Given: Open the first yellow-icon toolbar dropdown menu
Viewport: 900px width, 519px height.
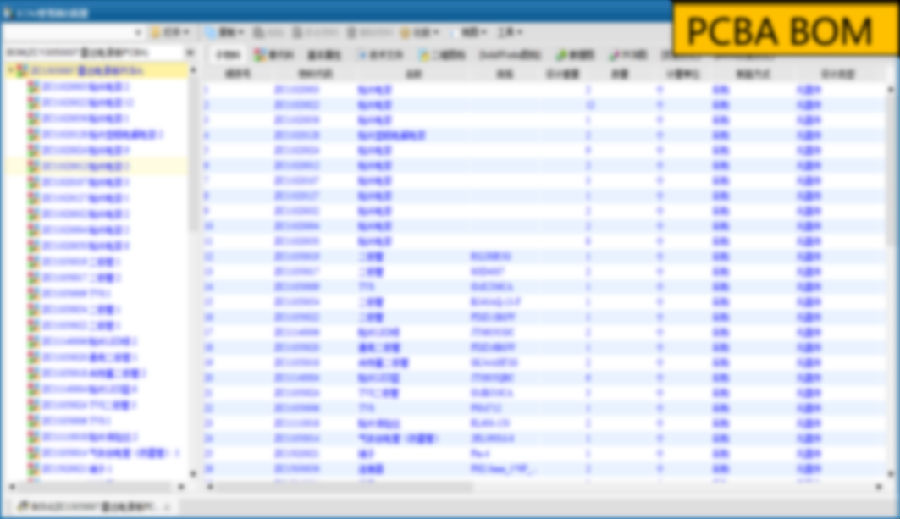Looking at the screenshot, I should 170,32.
